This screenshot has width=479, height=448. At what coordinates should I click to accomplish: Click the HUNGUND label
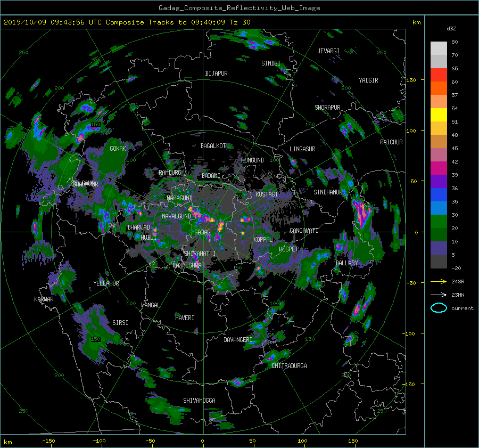(x=252, y=160)
